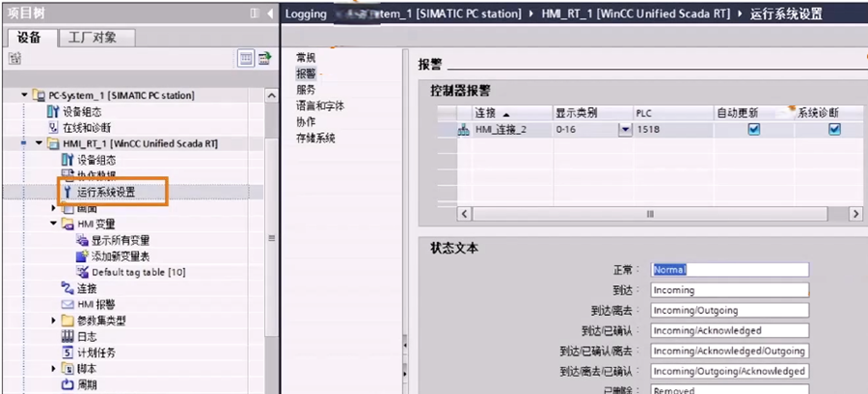Click the 周期 cycles icon
868x394 pixels.
(68, 384)
